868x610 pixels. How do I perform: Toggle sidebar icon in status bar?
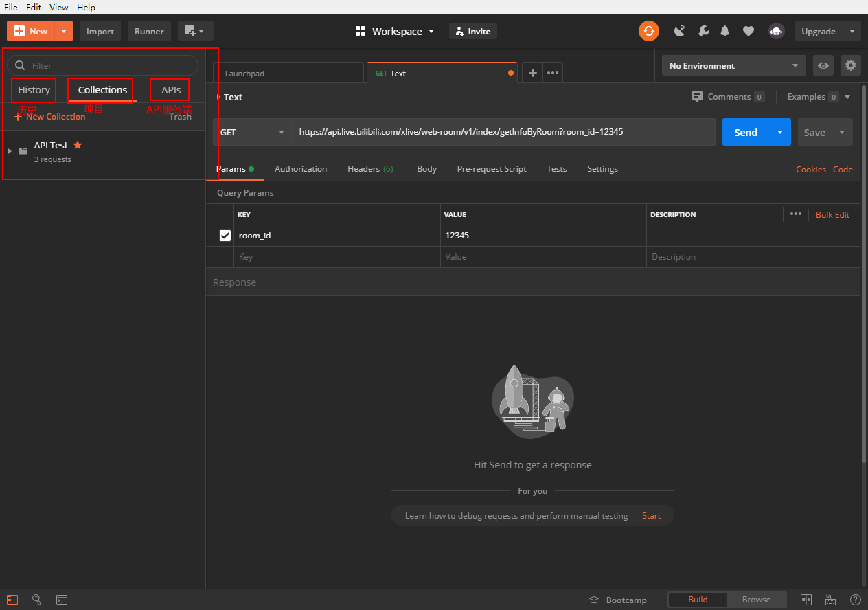(x=12, y=600)
